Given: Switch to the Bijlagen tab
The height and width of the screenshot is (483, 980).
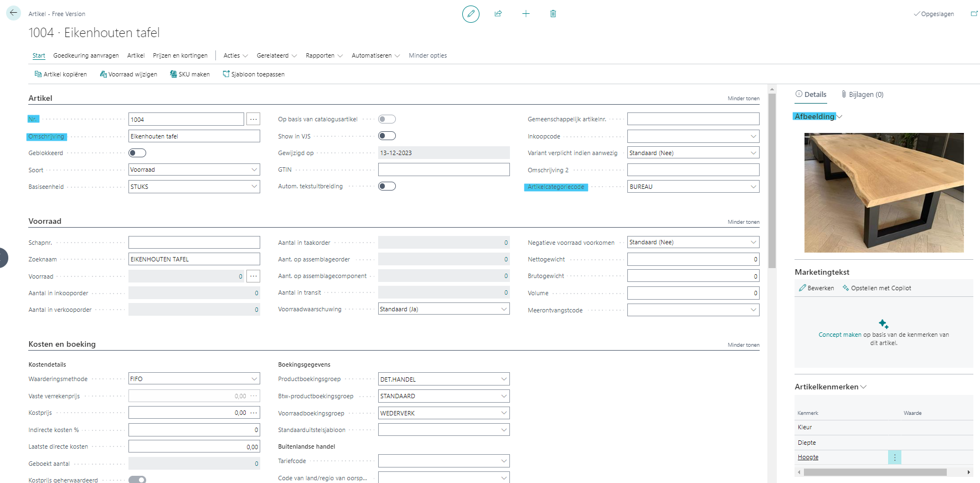Looking at the screenshot, I should (862, 95).
